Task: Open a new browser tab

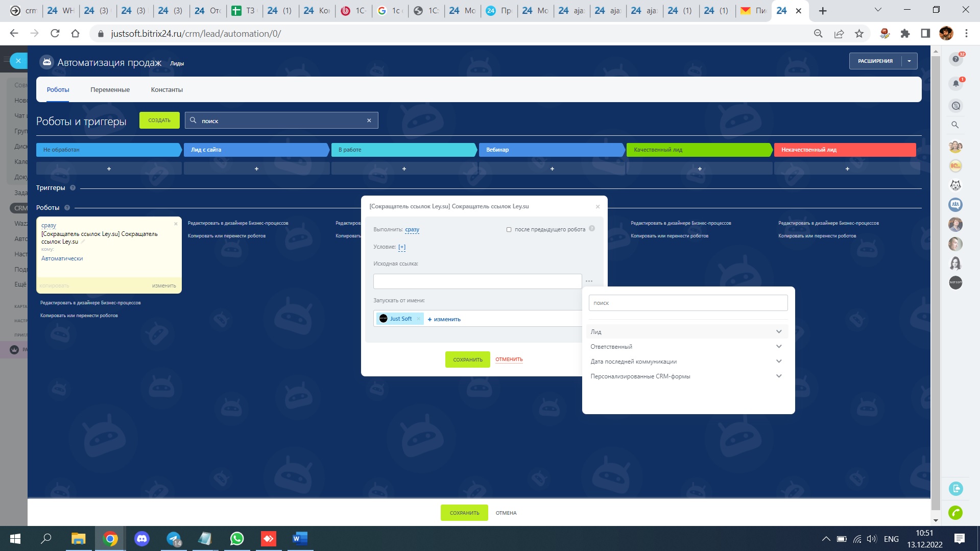Action: point(822,11)
